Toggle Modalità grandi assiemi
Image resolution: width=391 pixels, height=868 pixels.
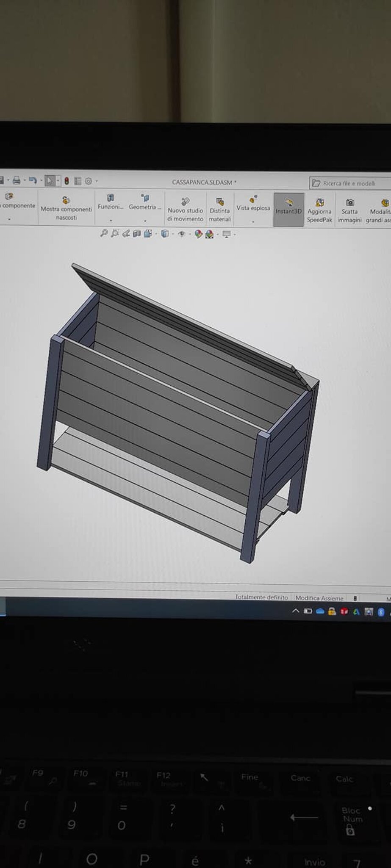(379, 211)
